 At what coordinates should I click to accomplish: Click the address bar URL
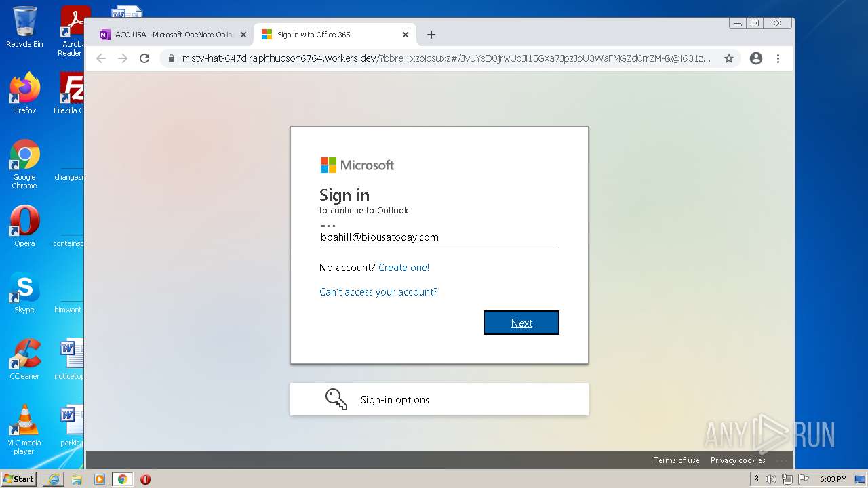tap(446, 58)
